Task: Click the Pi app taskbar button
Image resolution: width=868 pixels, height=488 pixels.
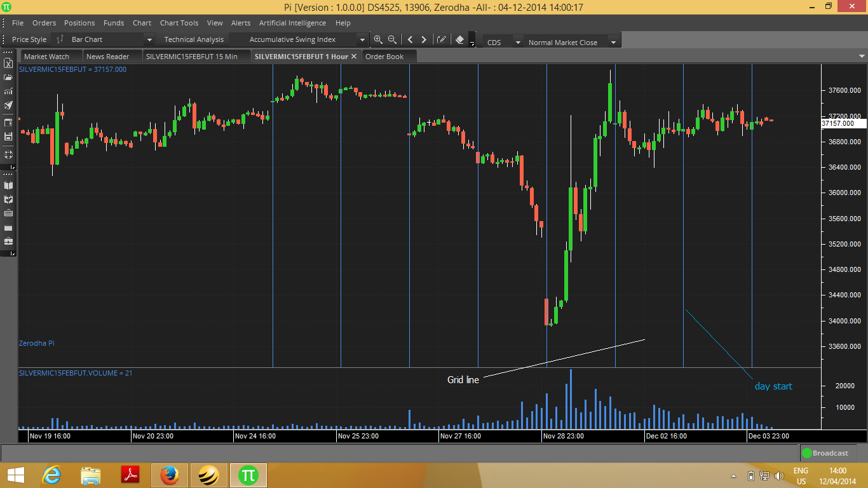Action: 248,475
